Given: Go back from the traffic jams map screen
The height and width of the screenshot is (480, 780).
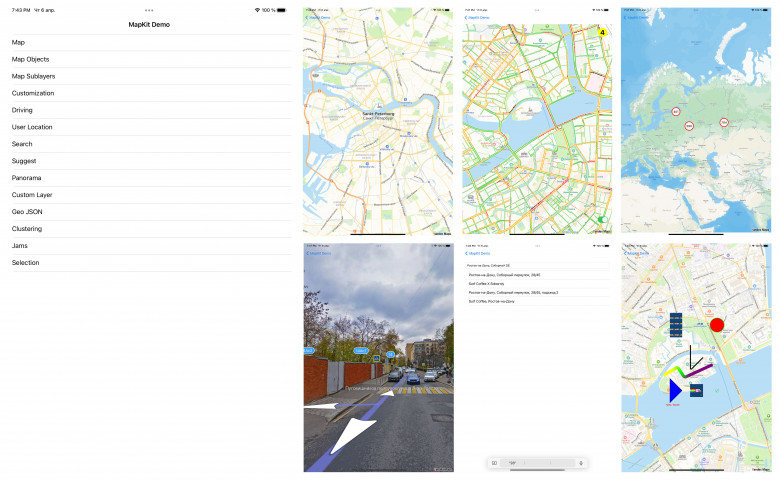Looking at the screenshot, I should (477, 17).
